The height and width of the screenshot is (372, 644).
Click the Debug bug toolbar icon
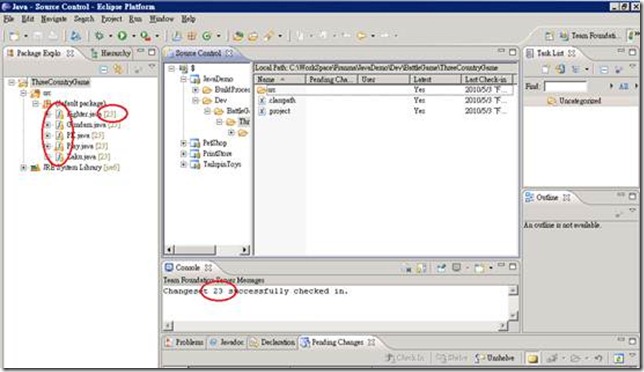(99, 36)
